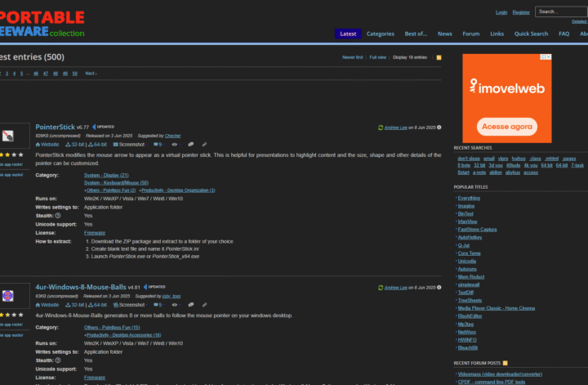Toggle PointerStick watch eye icon
This screenshot has height=385, width=588.
176,145
